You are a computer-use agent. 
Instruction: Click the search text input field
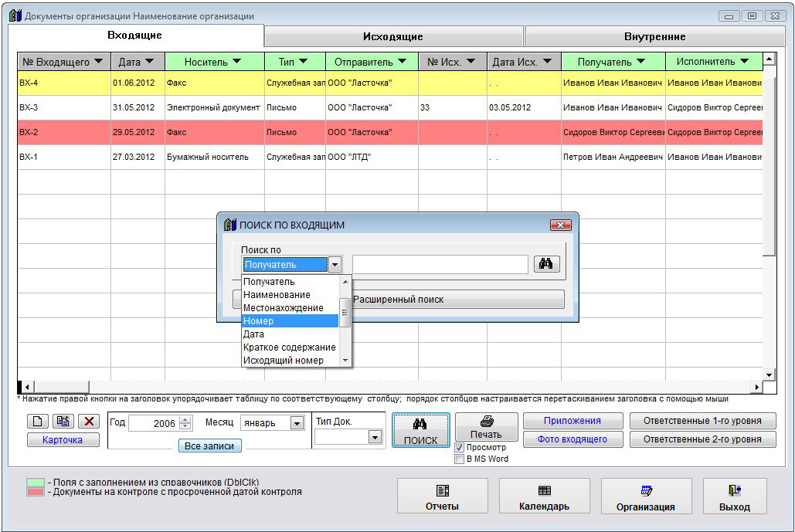point(440,265)
